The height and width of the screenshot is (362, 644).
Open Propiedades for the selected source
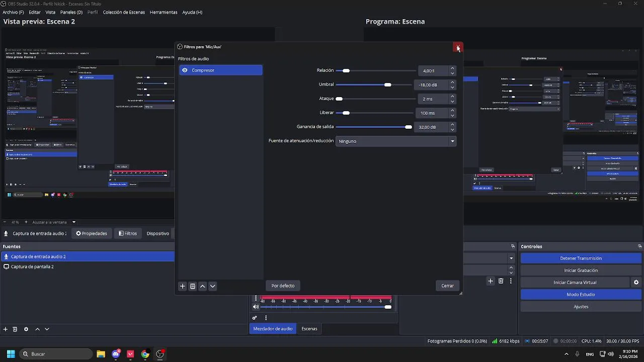(x=92, y=234)
